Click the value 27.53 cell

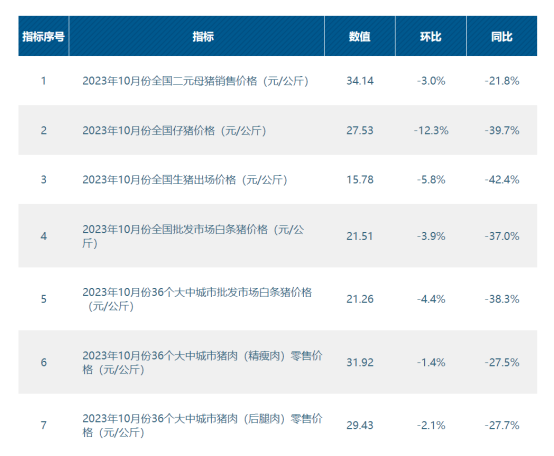point(360,130)
